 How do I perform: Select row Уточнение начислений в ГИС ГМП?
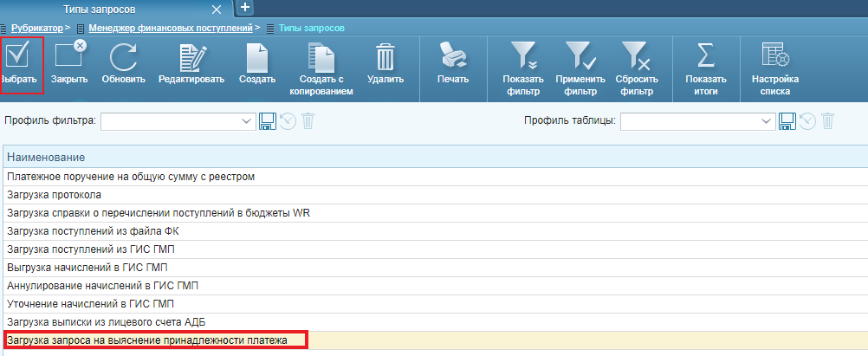point(434,303)
